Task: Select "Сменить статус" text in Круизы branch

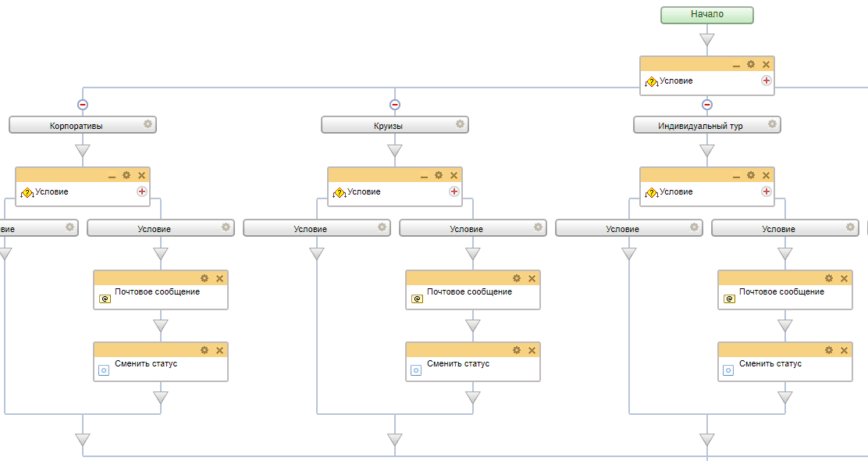Action: (x=458, y=364)
